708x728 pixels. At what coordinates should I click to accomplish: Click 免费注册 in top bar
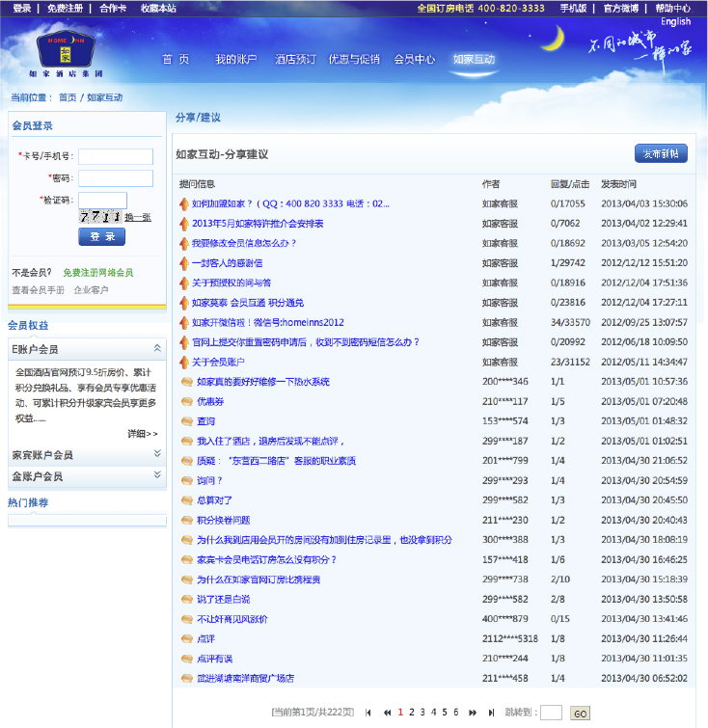65,9
